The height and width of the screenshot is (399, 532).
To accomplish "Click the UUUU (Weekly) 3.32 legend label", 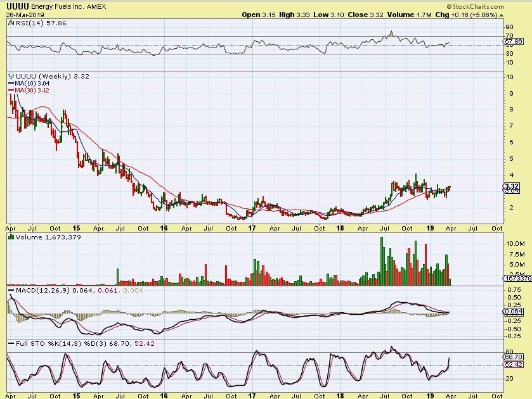I will point(52,76).
